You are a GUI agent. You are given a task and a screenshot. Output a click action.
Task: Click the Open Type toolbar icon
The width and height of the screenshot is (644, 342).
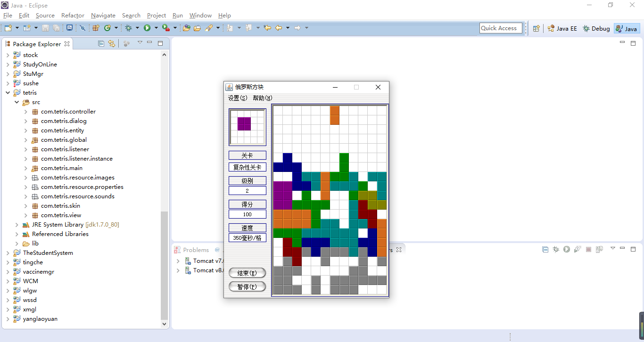[x=187, y=28]
